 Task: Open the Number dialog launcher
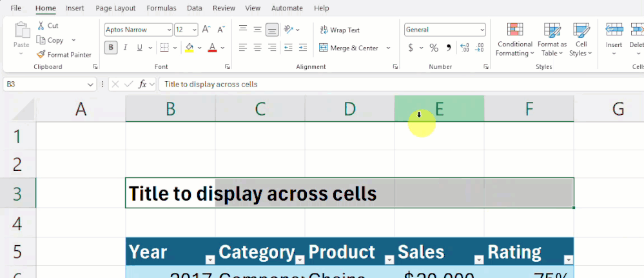(486, 66)
